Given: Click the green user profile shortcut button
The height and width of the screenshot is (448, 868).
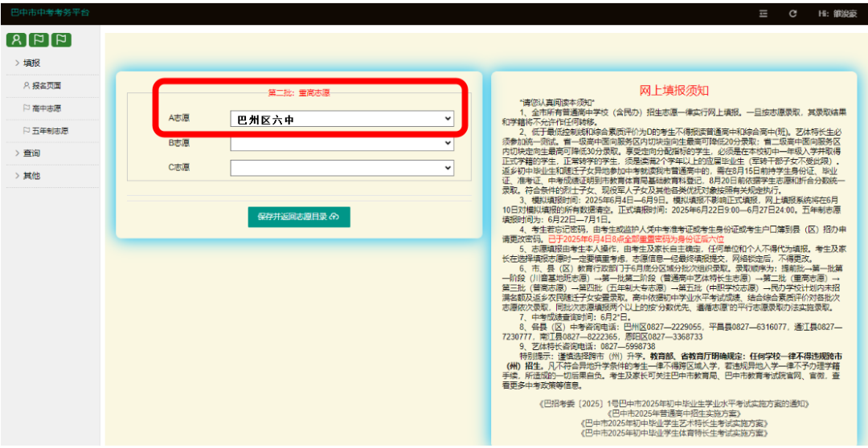Looking at the screenshot, I should pos(16,39).
